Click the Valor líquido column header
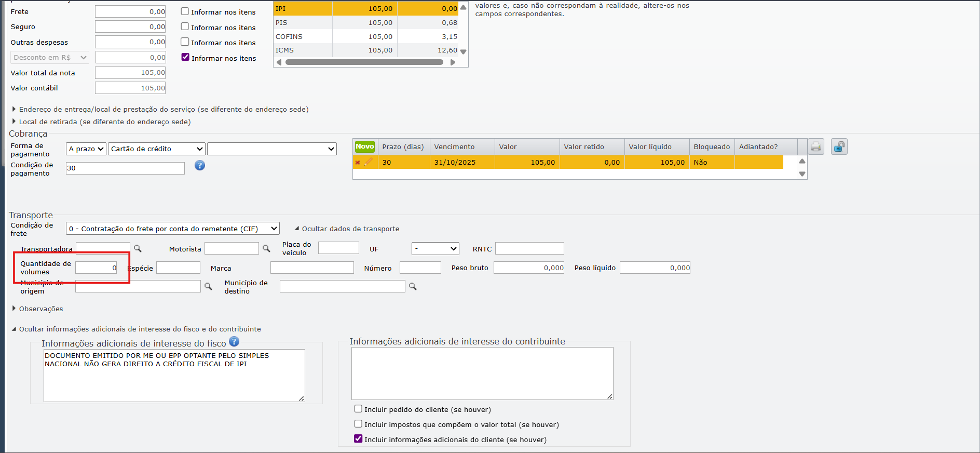The height and width of the screenshot is (453, 980). tap(657, 147)
